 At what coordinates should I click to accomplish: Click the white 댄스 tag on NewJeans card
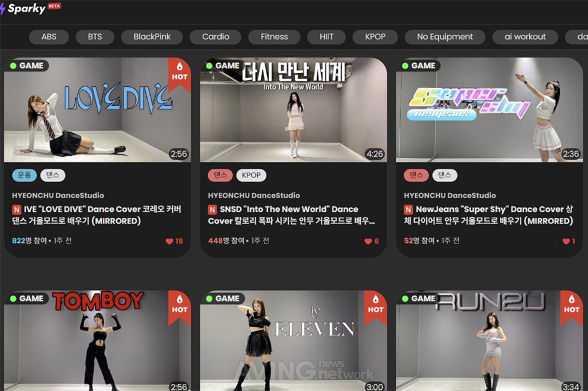coord(445,175)
